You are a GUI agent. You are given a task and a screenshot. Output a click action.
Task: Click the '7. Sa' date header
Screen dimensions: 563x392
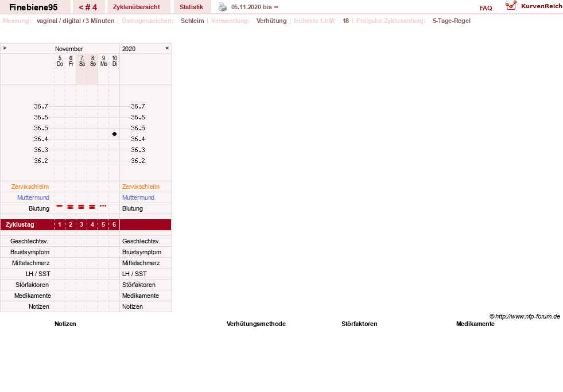pos(82,61)
